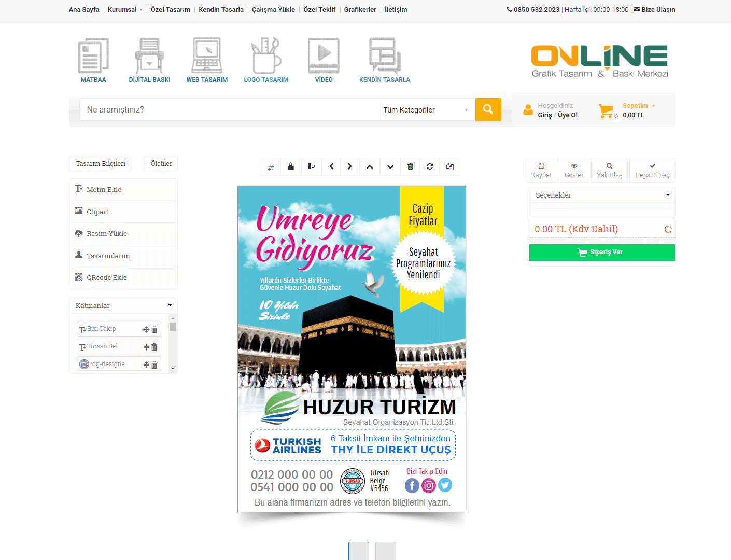Viewport: 731px width, 560px height.
Task: Click the flip/swap arrows toolbar icon
Action: [271, 167]
